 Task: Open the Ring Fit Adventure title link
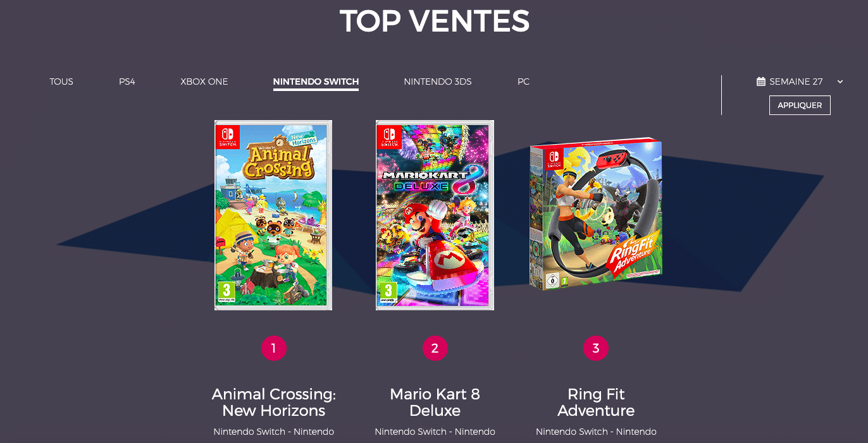coord(596,403)
